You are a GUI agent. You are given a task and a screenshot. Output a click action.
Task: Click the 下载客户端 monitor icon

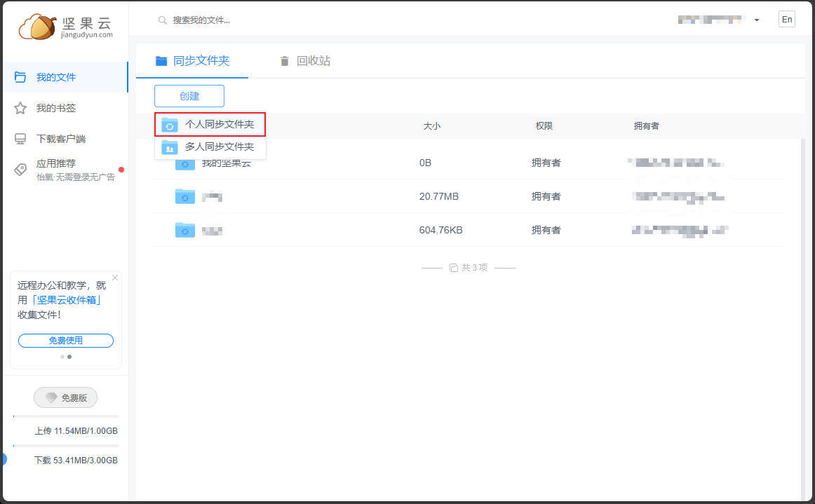[x=20, y=139]
